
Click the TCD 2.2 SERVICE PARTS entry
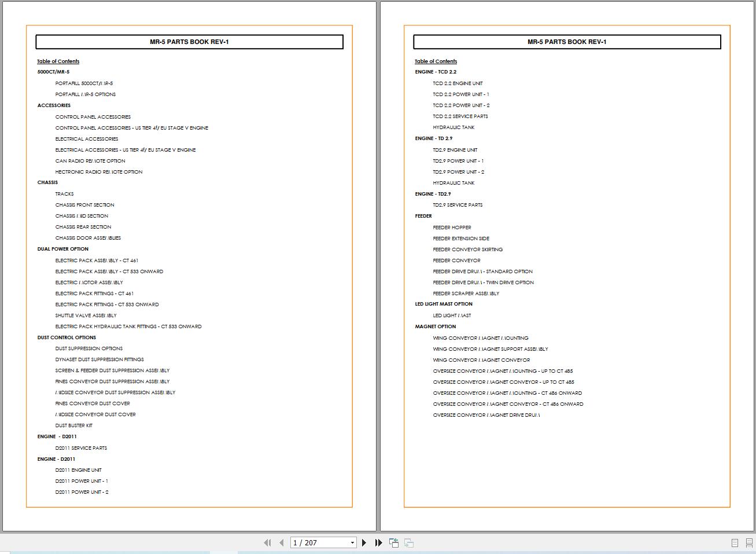pos(460,116)
